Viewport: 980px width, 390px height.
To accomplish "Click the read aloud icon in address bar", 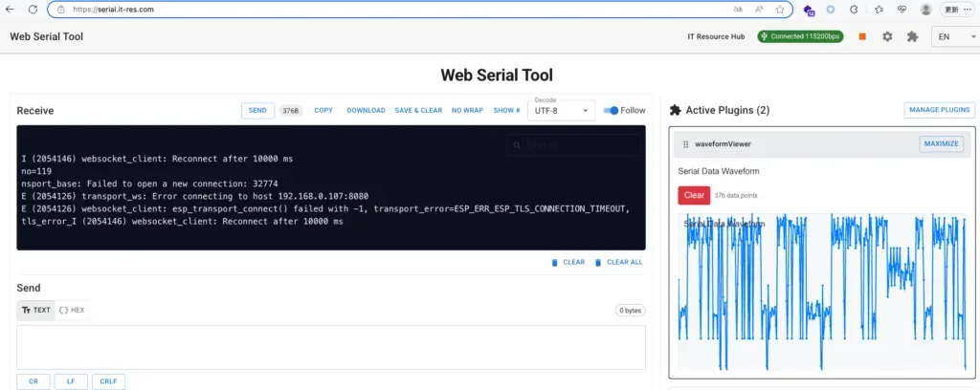I will tap(759, 10).
